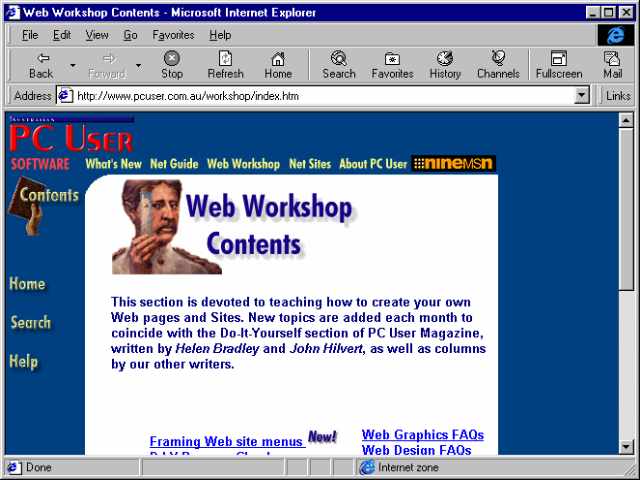Show browsing History icon

point(444,58)
